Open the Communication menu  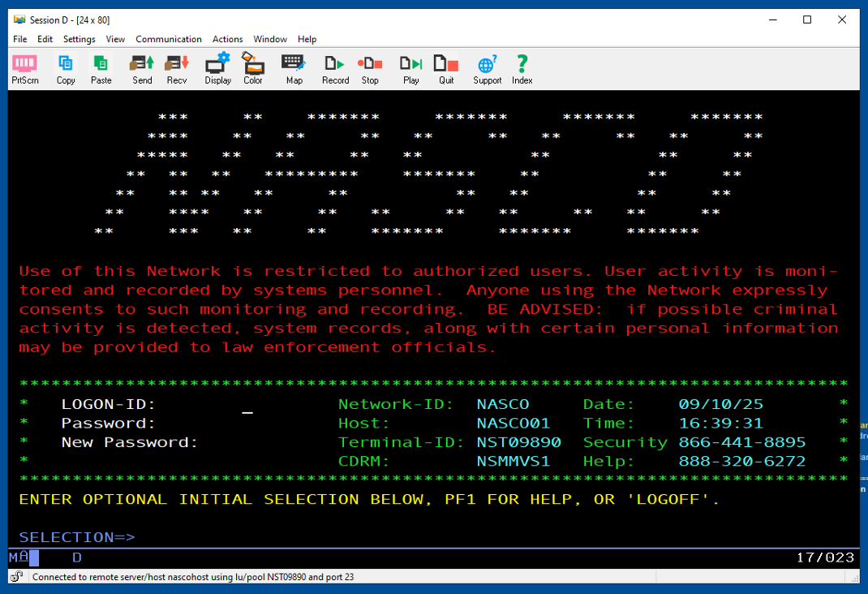coord(169,39)
